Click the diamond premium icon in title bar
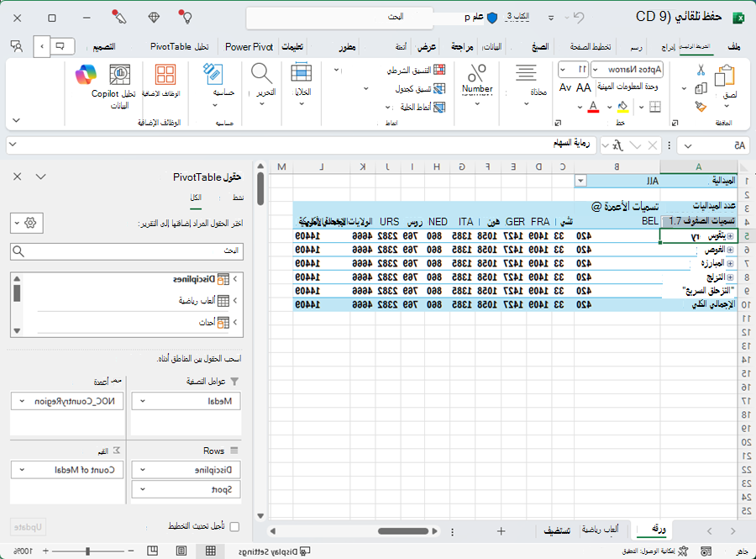Screen dimensions: 756x559 tap(154, 18)
